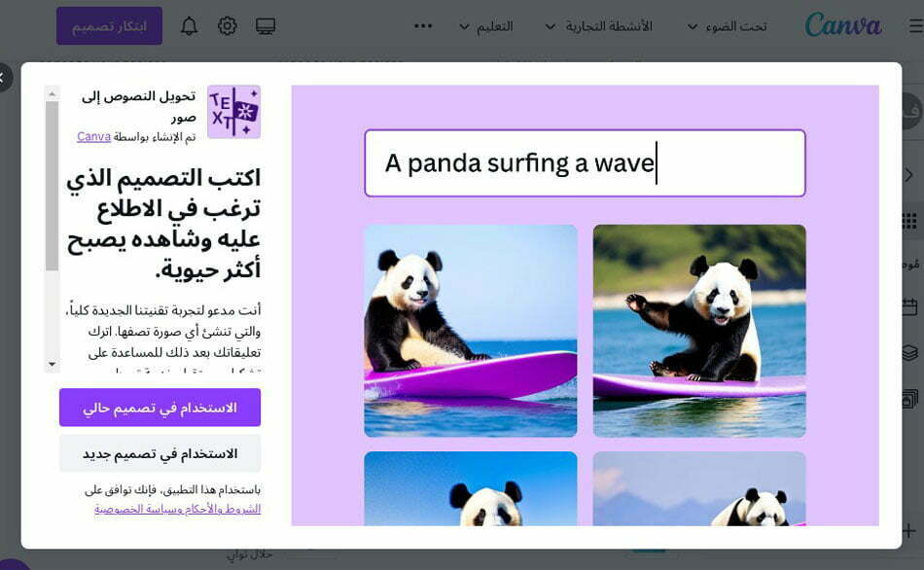Viewport: 924px width, 570px height.
Task: Click the تحويل النصوص إلى صور app title
Action: pyautogui.click(x=139, y=106)
